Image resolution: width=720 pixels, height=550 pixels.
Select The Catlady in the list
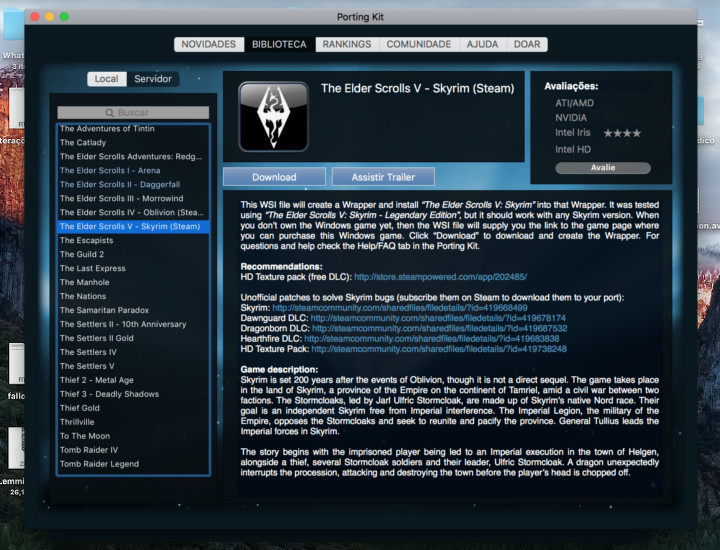(133, 143)
